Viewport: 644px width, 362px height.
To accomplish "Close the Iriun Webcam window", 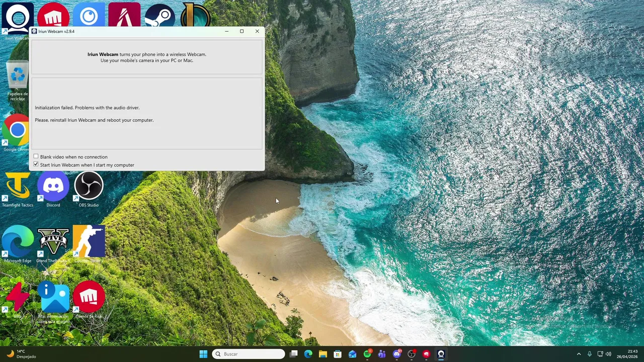I will click(x=257, y=31).
